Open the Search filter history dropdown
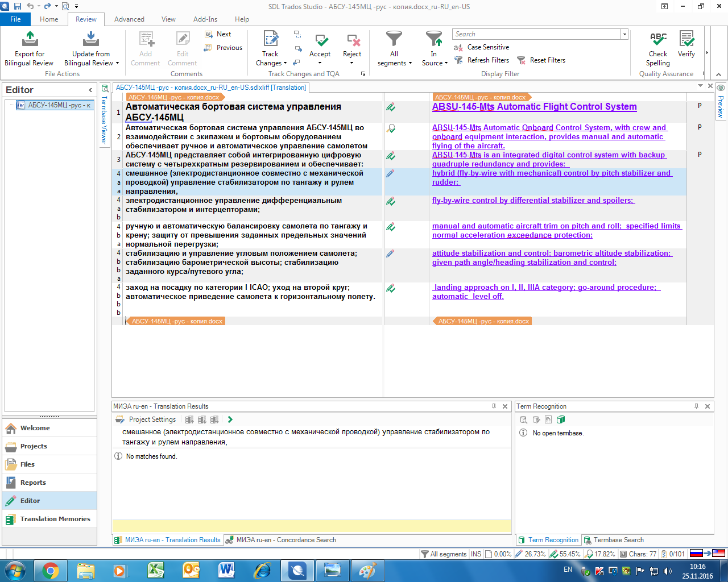Screen dimensions: 728x582 tap(624, 34)
